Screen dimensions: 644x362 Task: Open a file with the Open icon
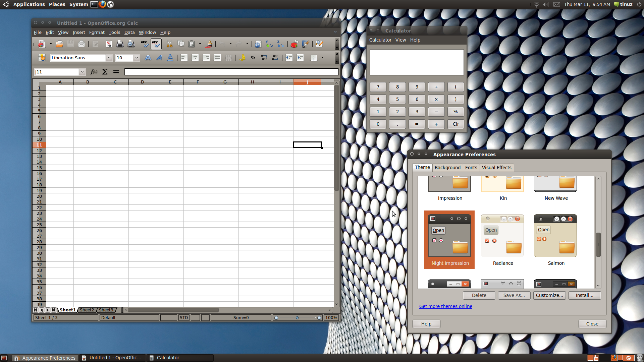59,44
